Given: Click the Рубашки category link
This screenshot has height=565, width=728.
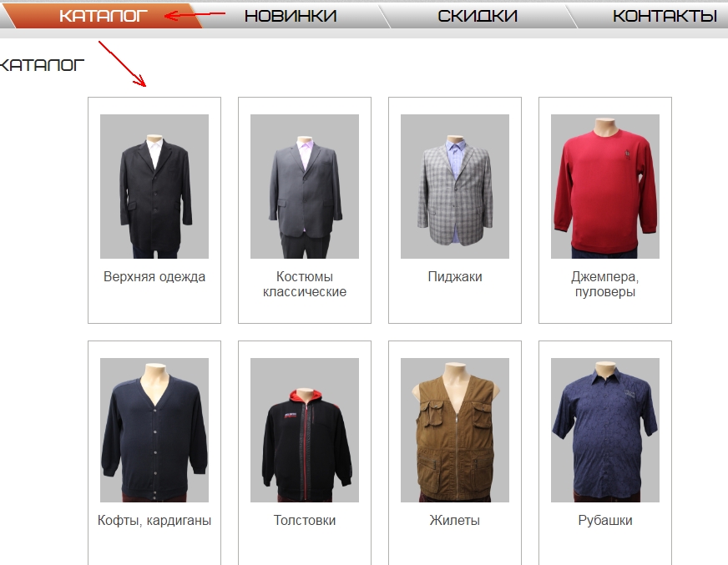Looking at the screenshot, I should click(x=605, y=521).
